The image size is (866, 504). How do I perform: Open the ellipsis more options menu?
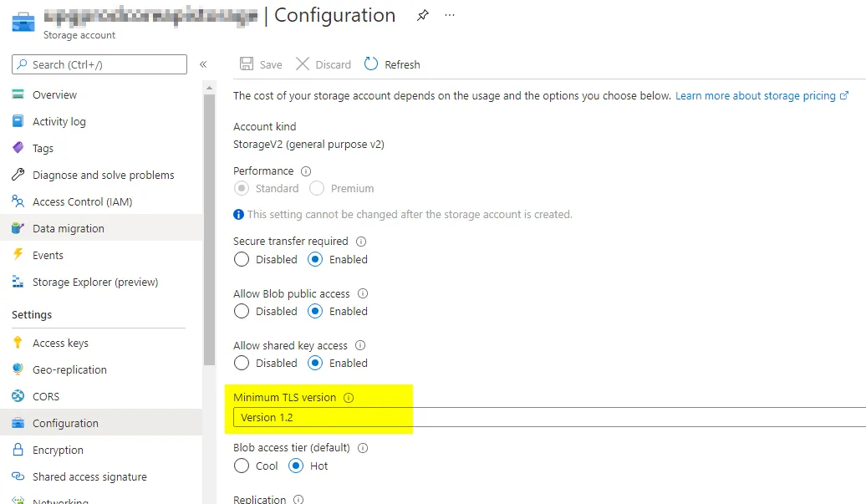(x=450, y=16)
